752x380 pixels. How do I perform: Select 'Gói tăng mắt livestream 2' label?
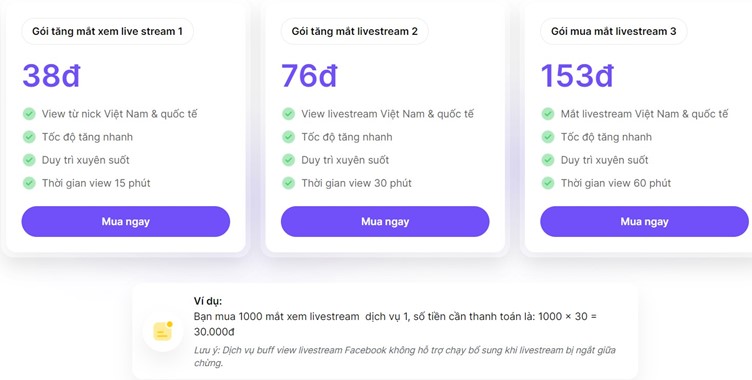click(x=354, y=32)
